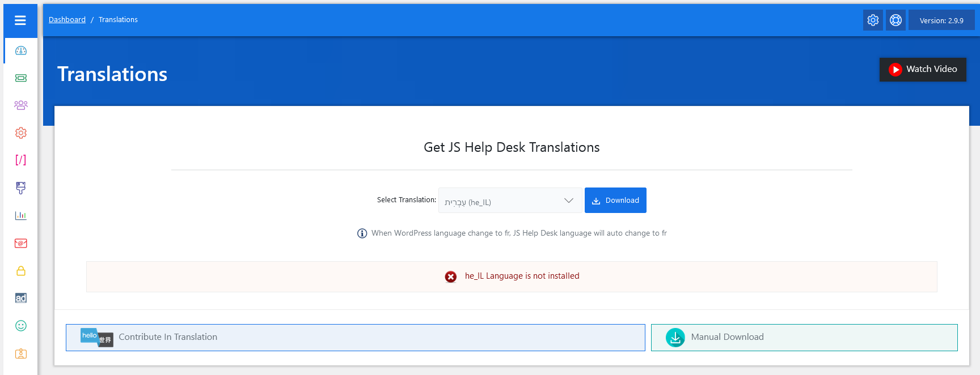Click the top bar settings gear icon
Screen dimensions: 980x375
pyautogui.click(x=873, y=20)
